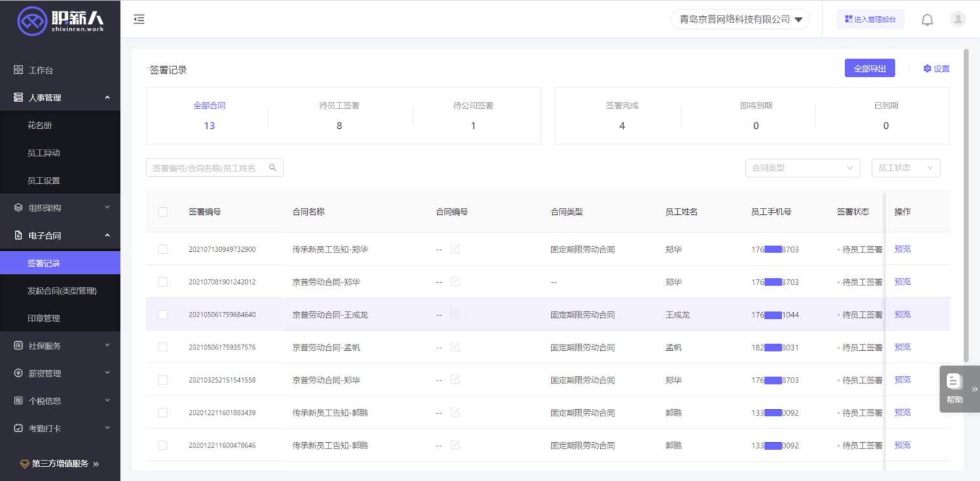This screenshot has width=980, height=481.
Task: Collapse the sidebar with the menu fold icon
Action: click(x=139, y=19)
